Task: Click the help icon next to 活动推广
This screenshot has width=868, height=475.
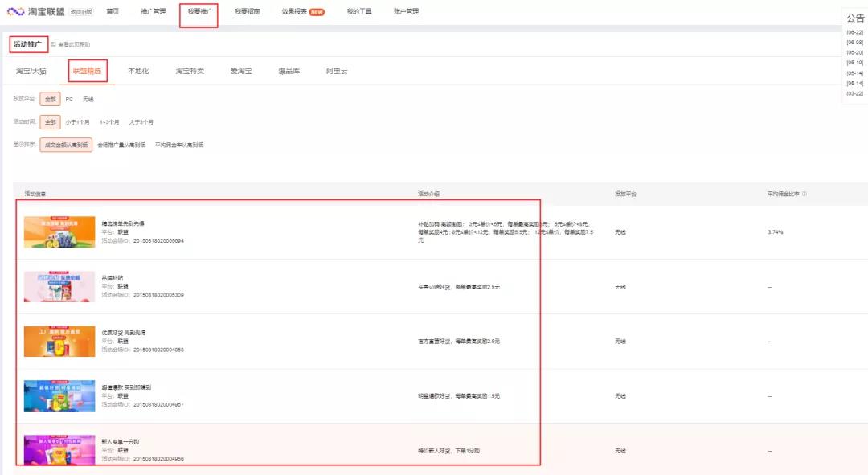Action: pos(54,44)
